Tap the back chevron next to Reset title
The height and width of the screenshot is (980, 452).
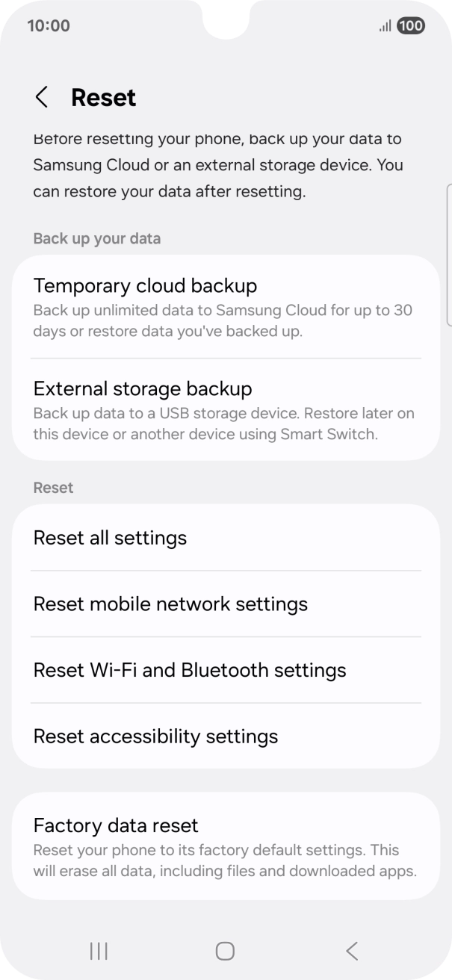(41, 97)
